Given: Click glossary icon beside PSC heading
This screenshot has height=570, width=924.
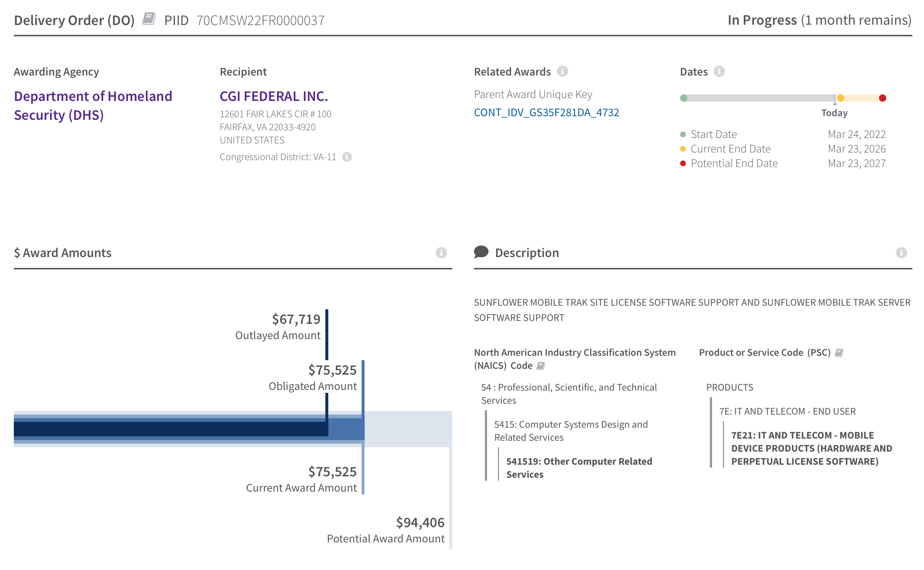Looking at the screenshot, I should click(839, 353).
